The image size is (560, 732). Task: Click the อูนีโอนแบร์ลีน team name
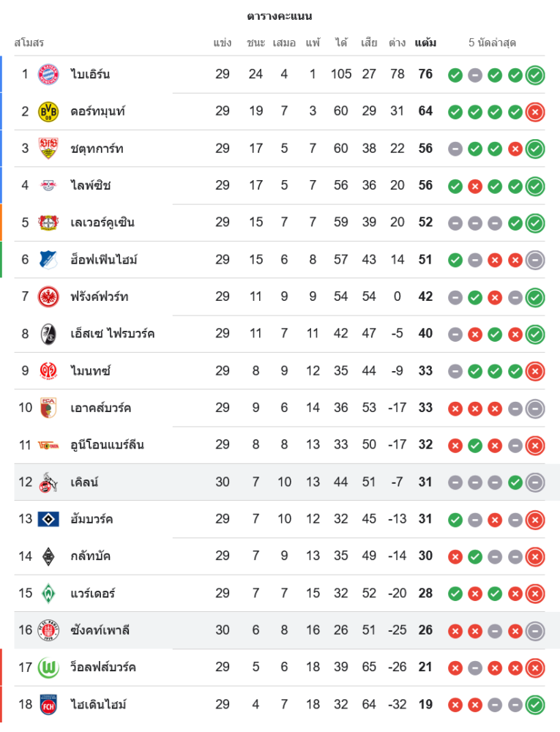tap(108, 445)
